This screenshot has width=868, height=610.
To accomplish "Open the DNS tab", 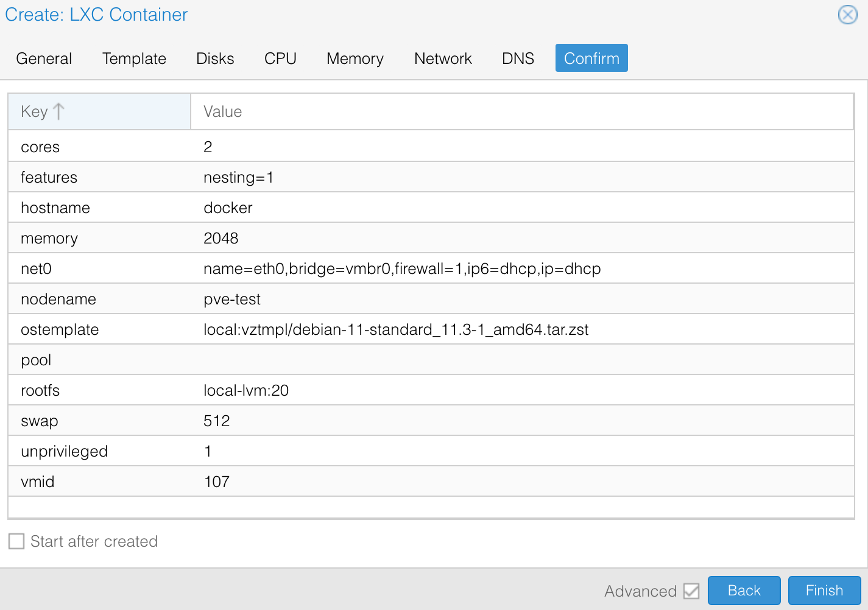I will (x=517, y=58).
